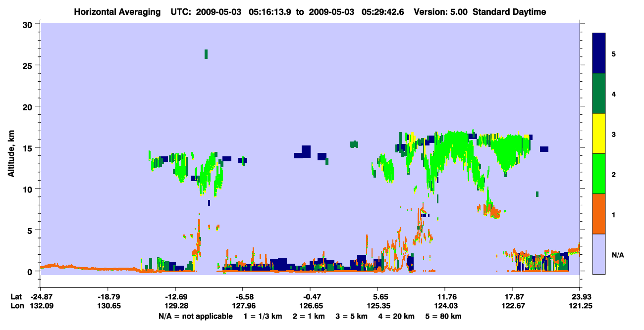Click the y-axis tick label 10
644x330 pixels.
29,189
